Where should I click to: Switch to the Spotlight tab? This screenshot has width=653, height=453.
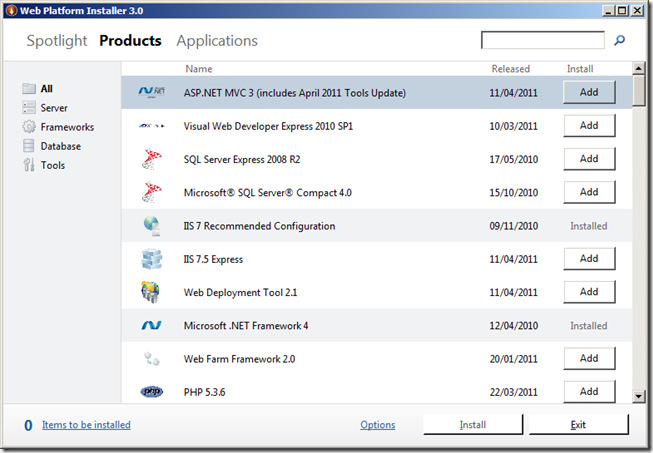coord(57,41)
